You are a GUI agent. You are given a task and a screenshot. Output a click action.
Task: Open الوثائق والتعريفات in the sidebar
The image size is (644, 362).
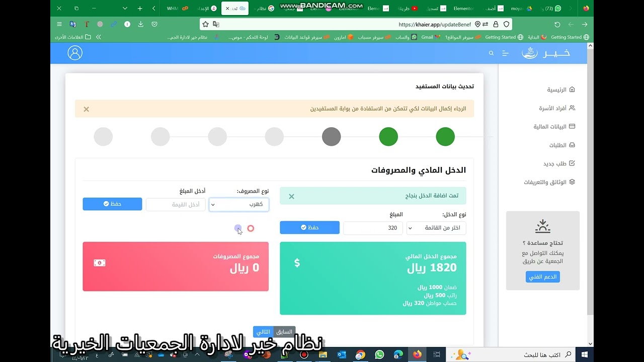549,182
